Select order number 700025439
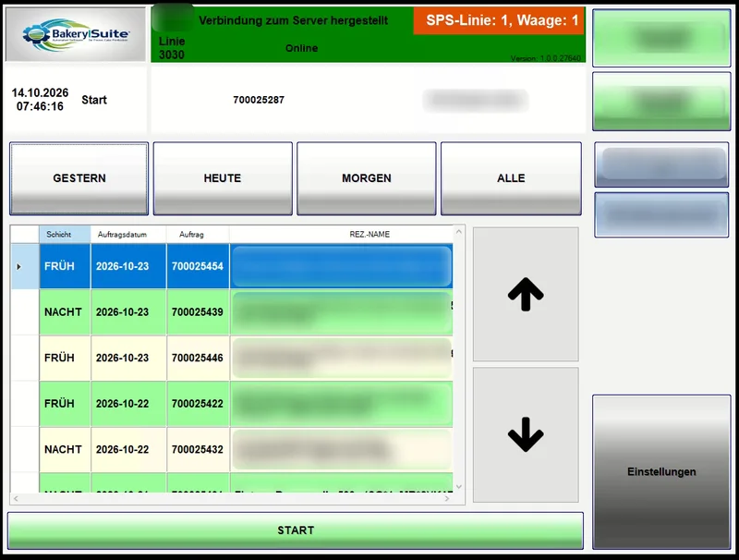The height and width of the screenshot is (560, 739). 198,312
